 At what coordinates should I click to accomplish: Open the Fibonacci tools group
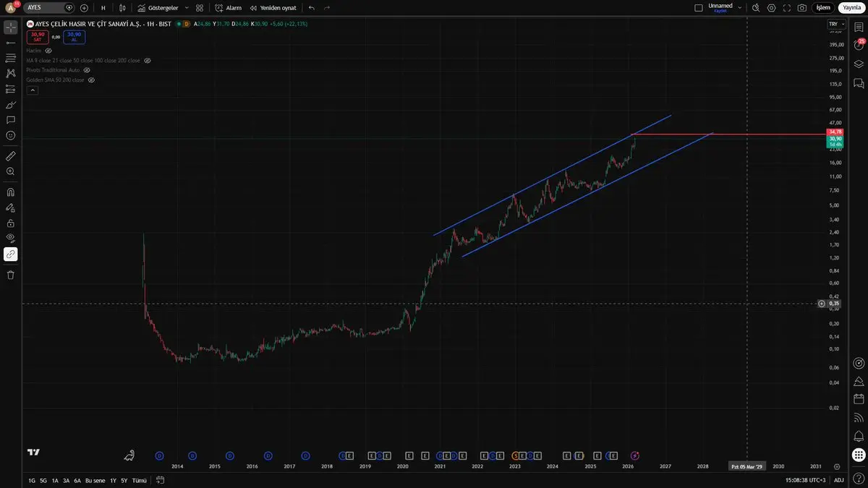tap(11, 58)
